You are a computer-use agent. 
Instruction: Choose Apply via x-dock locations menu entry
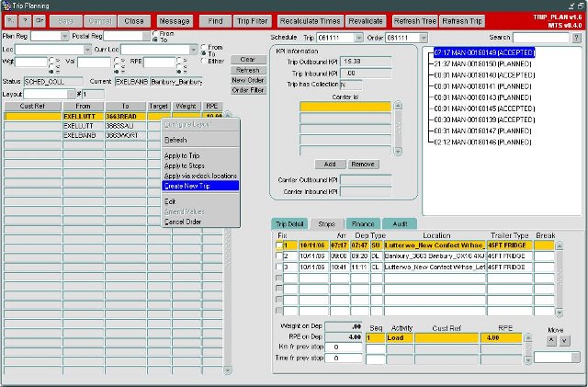[200, 176]
